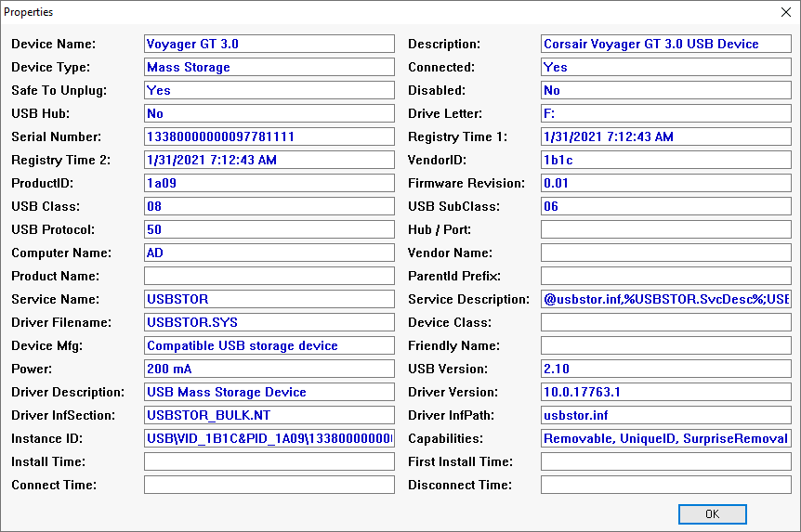Click the Driver InfPath field 'usbstor.inf'
This screenshot has width=801, height=532.
click(x=666, y=416)
